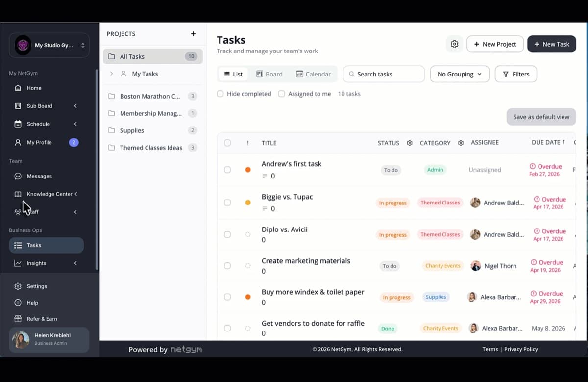Click the My Profile notification badge 2
This screenshot has height=382, width=588.
tap(73, 143)
